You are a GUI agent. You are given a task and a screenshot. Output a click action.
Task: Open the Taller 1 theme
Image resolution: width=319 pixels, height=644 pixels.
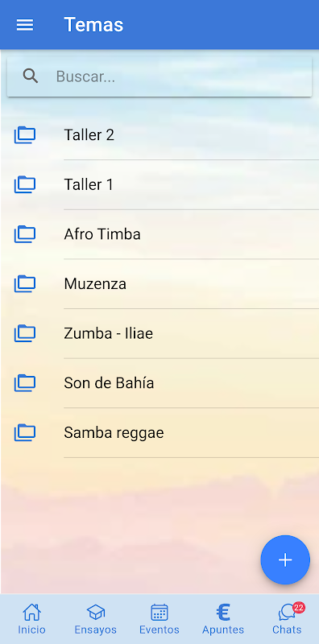[159, 185]
